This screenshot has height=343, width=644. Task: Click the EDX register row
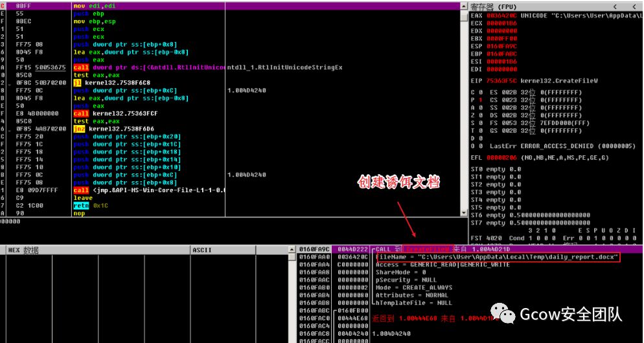click(494, 31)
